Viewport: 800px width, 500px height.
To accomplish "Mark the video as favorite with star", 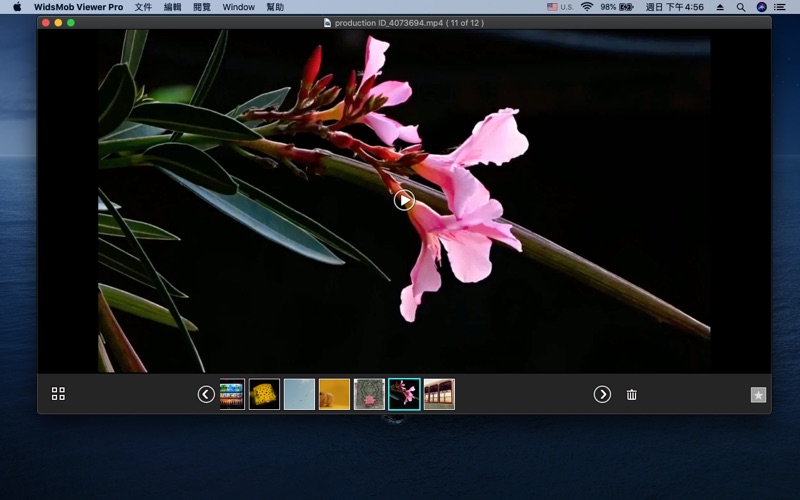I will coord(758,395).
